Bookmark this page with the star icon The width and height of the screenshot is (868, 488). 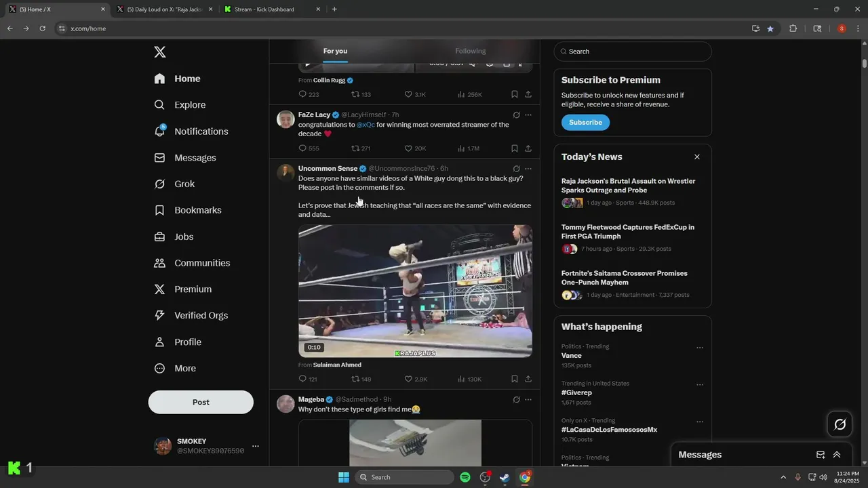770,28
